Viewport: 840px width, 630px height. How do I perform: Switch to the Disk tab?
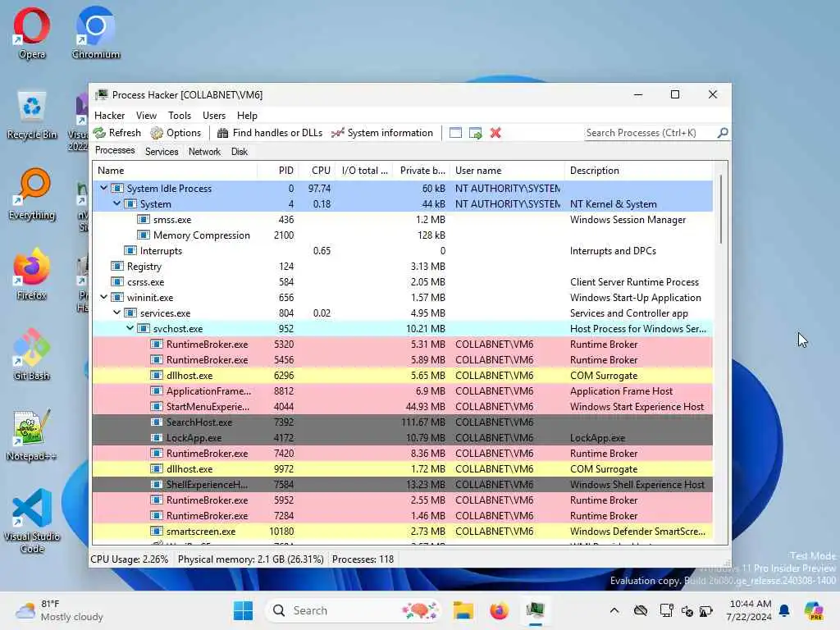click(240, 152)
